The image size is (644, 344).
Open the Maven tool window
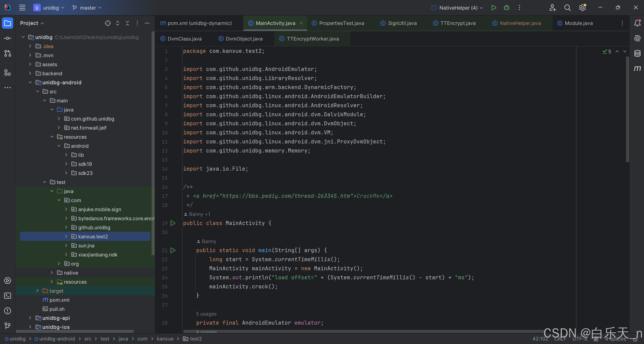coord(637,68)
